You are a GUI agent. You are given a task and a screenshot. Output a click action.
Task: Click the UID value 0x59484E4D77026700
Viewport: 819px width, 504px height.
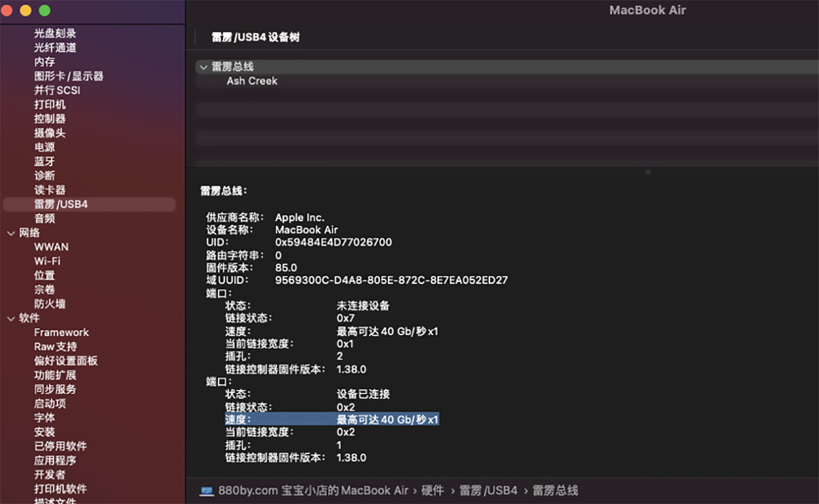click(x=333, y=242)
